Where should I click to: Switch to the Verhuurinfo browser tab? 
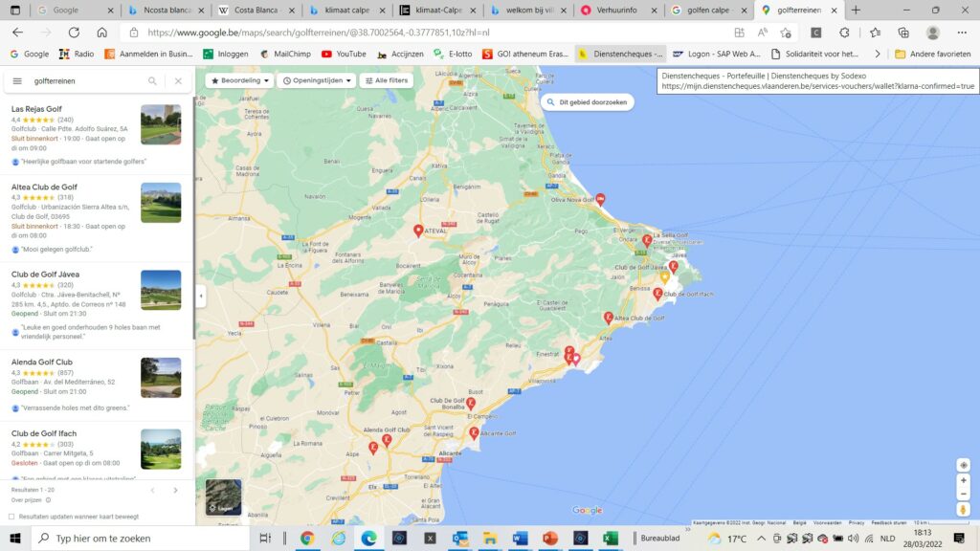(x=617, y=11)
